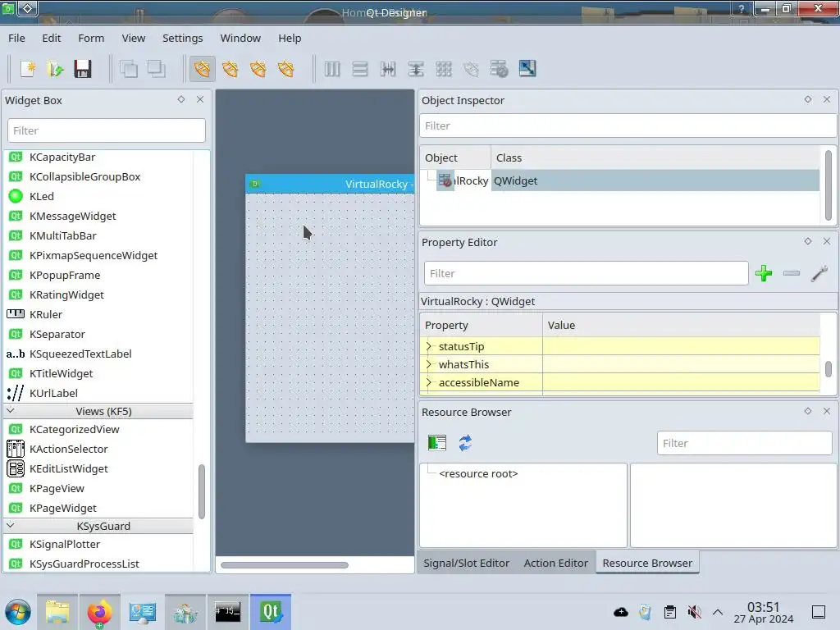Expand the whatsThis property row
The width and height of the screenshot is (840, 630).
click(428, 364)
